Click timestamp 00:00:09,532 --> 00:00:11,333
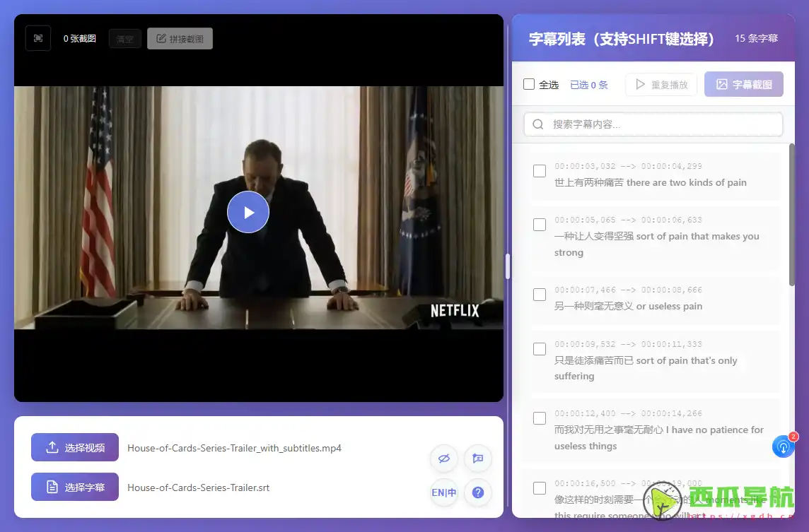 [x=628, y=344]
